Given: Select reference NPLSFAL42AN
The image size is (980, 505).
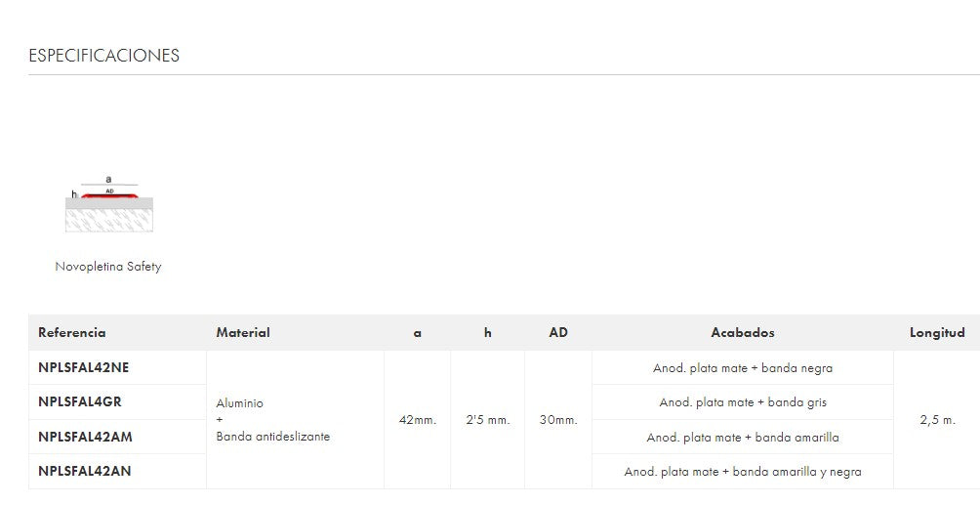Looking at the screenshot, I should (x=85, y=471).
